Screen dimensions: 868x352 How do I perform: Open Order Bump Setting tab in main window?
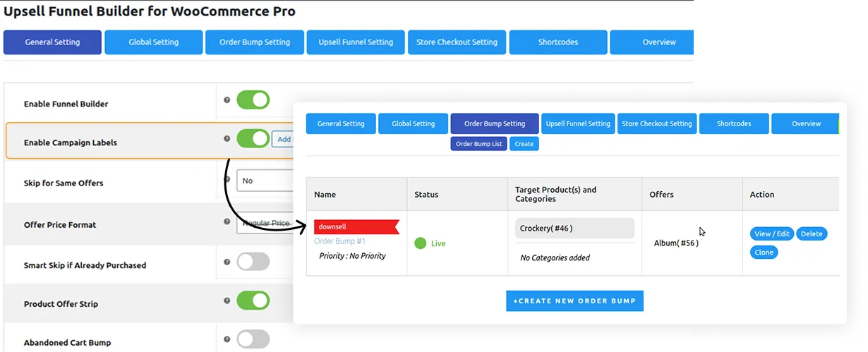[255, 42]
